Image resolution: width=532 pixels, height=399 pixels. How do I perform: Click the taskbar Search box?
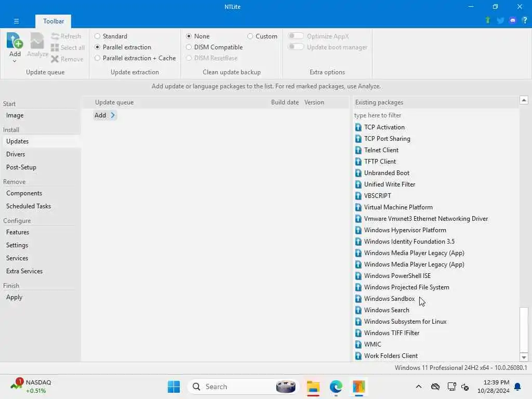tap(243, 387)
